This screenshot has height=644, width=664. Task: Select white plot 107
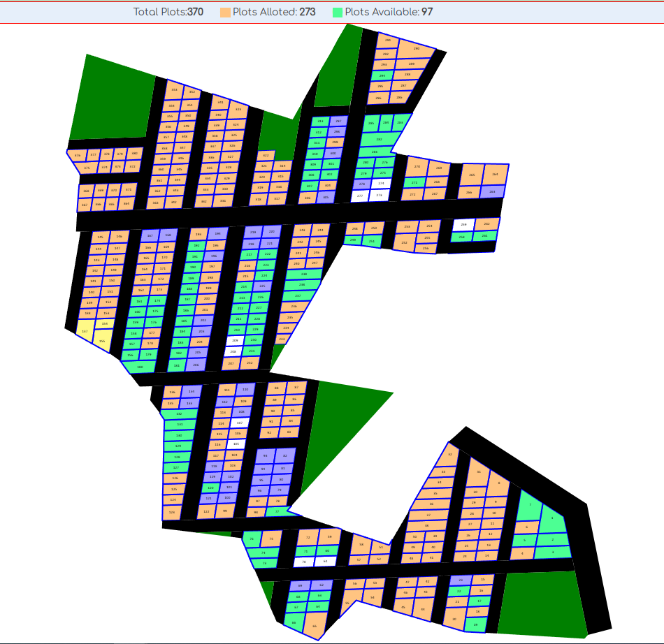[240, 423]
